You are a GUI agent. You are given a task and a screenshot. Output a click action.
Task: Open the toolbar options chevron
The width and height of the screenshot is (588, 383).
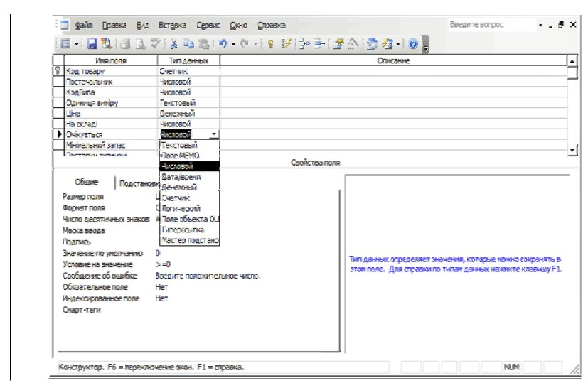pyautogui.click(x=425, y=44)
